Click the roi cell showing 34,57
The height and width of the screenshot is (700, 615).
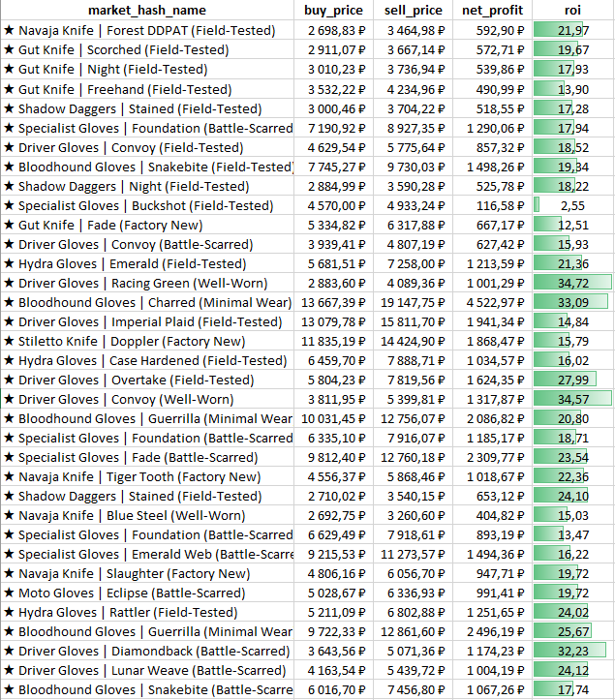point(573,399)
